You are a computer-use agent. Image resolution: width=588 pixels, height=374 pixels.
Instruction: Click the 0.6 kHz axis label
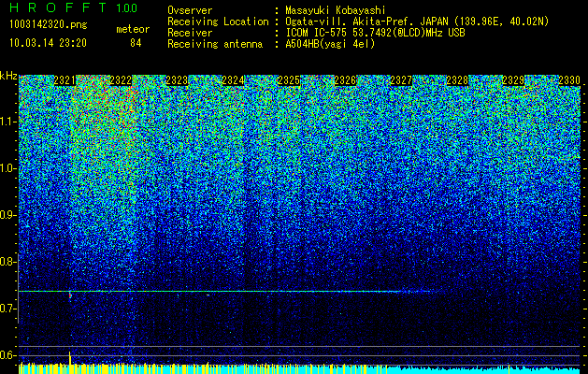click(7, 355)
